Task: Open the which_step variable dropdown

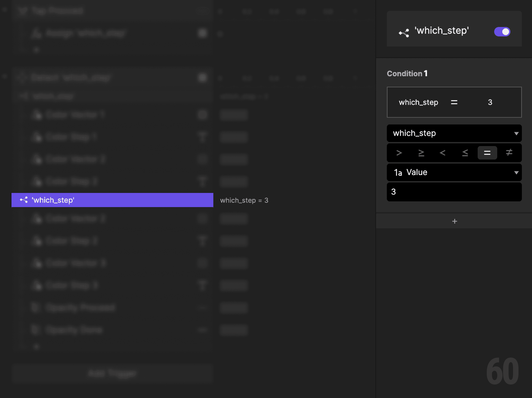Action: [x=454, y=133]
